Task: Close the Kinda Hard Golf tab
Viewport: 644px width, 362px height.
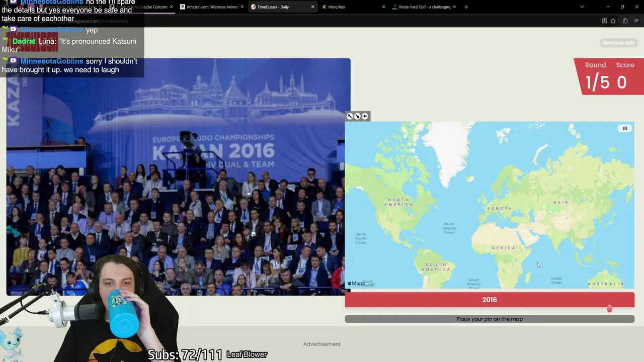Action: click(x=454, y=7)
